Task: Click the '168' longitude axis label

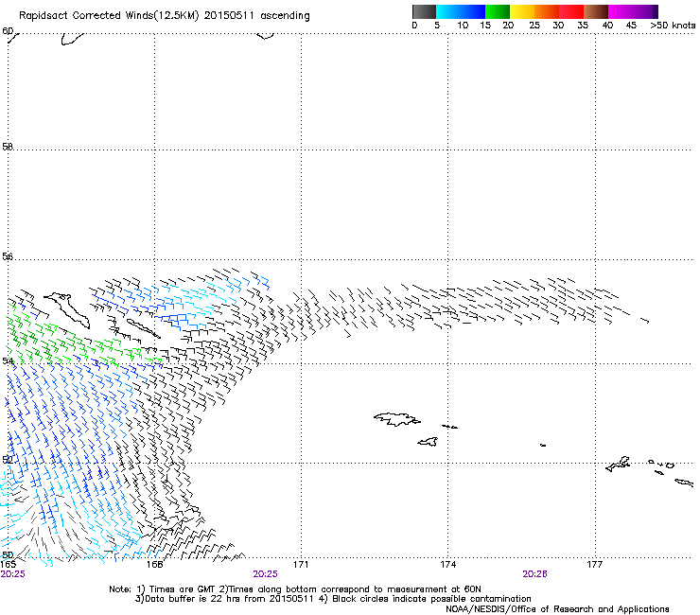Action: coord(154,565)
